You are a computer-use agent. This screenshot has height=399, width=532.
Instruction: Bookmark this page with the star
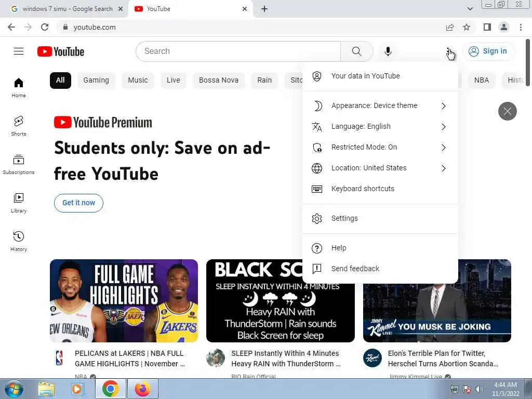point(467,27)
